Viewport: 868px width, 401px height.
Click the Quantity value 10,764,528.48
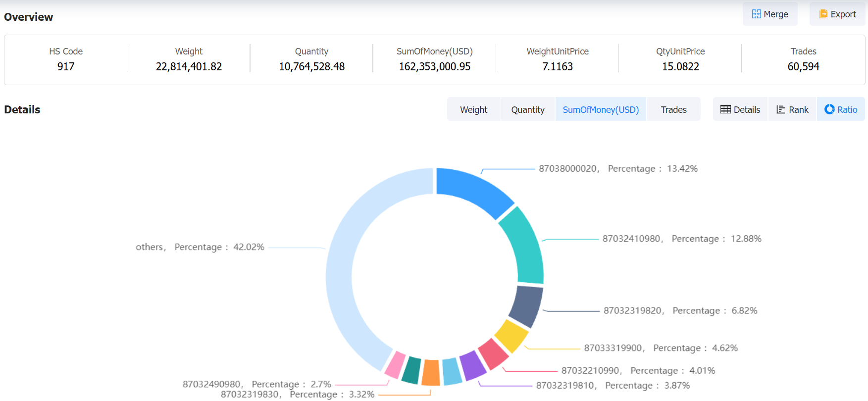point(312,66)
